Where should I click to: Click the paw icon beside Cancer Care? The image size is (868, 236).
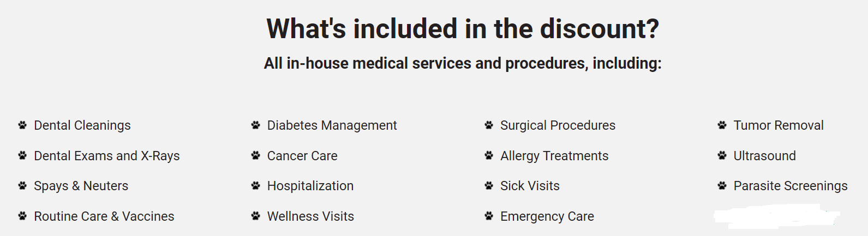pos(255,156)
